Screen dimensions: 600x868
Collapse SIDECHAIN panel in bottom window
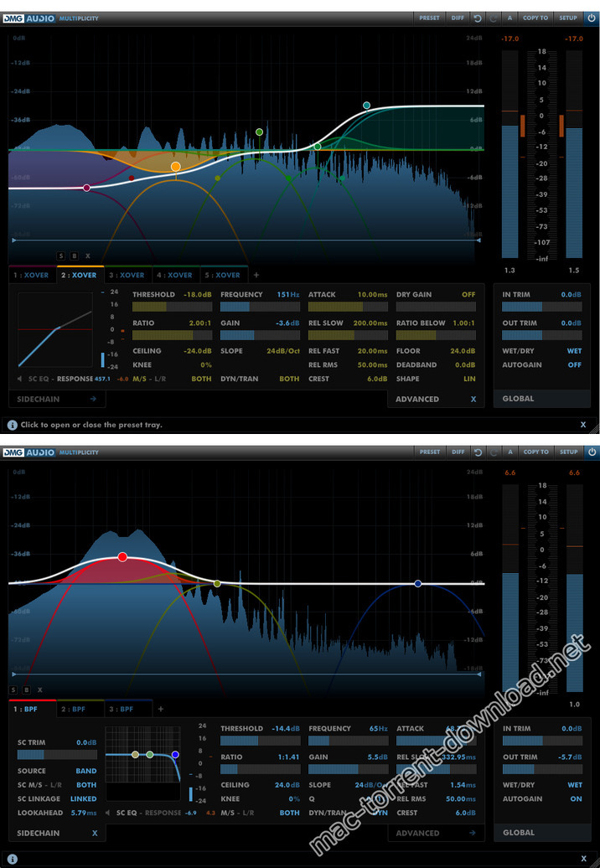click(57, 833)
